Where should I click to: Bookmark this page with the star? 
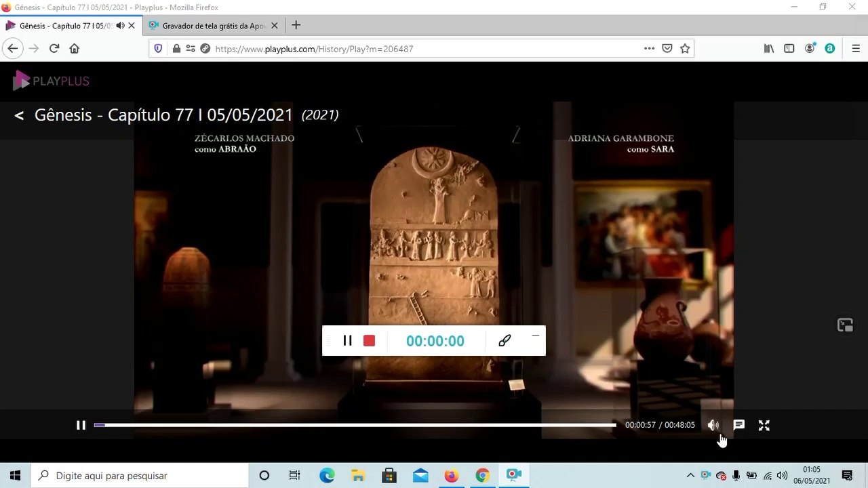(x=685, y=49)
